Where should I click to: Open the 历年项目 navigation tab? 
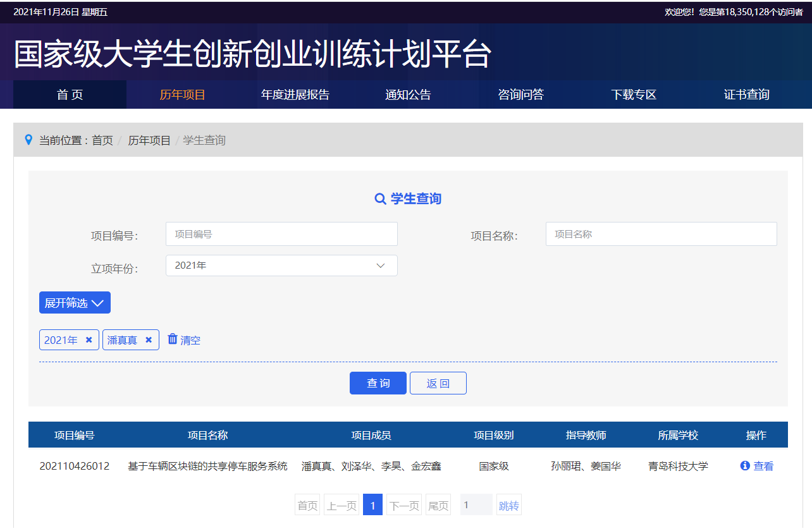(x=183, y=95)
